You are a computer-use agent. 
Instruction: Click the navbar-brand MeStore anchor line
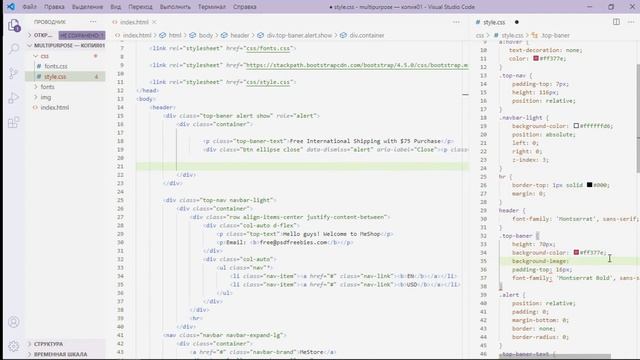click(263, 352)
